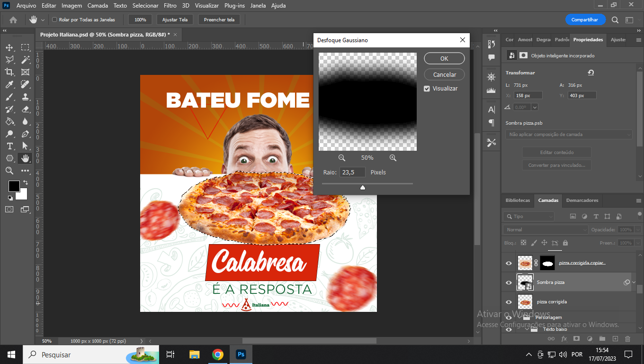Viewport: 644px width, 364px height.
Task: Confirm Gaussian Blur with OK
Action: click(444, 59)
